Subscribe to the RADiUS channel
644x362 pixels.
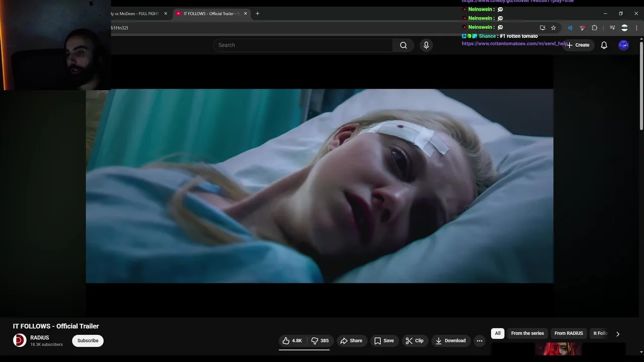[88, 341]
